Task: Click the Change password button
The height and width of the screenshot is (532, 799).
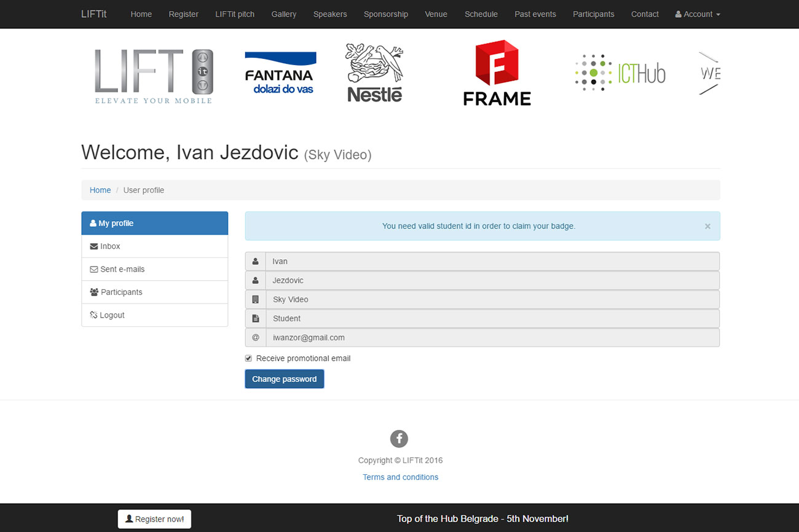Action: click(285, 379)
